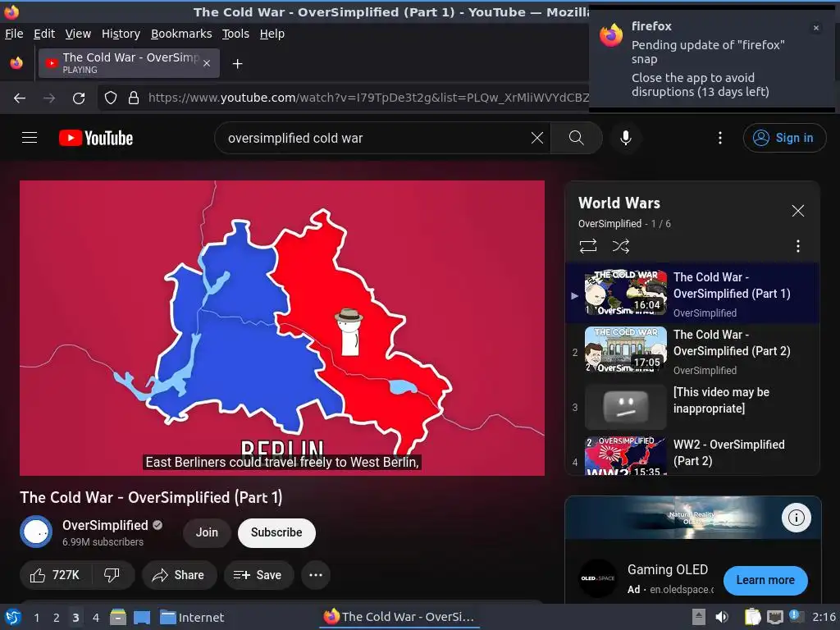Click the video player showing Berlin map
840x630 pixels.
(x=282, y=328)
